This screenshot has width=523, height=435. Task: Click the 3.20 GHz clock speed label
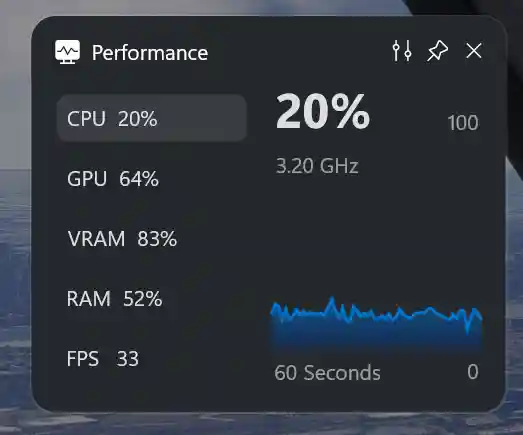tap(317, 165)
